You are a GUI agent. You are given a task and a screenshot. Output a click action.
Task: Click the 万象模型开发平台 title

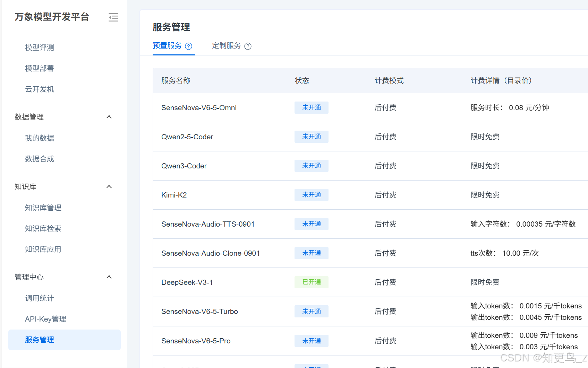pos(52,17)
